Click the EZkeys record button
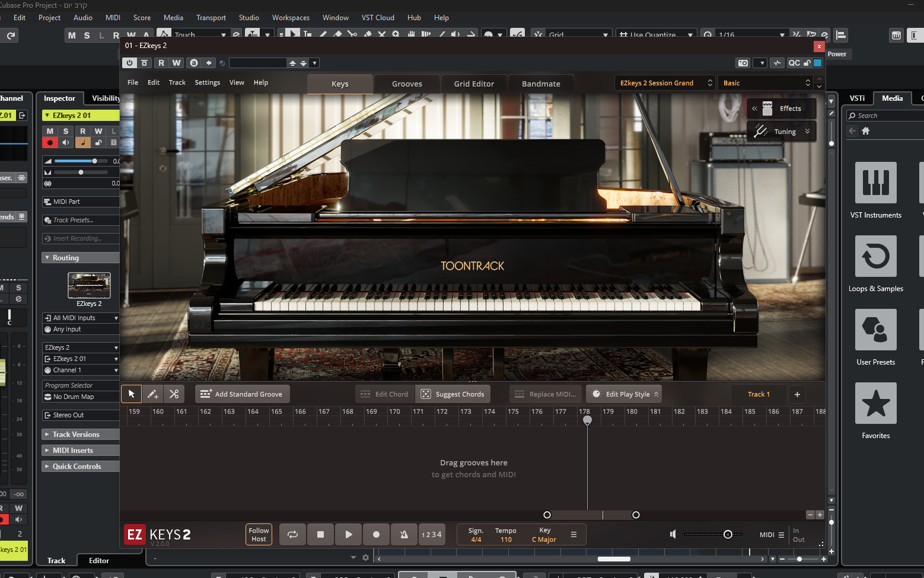The width and height of the screenshot is (924, 578). pos(376,534)
